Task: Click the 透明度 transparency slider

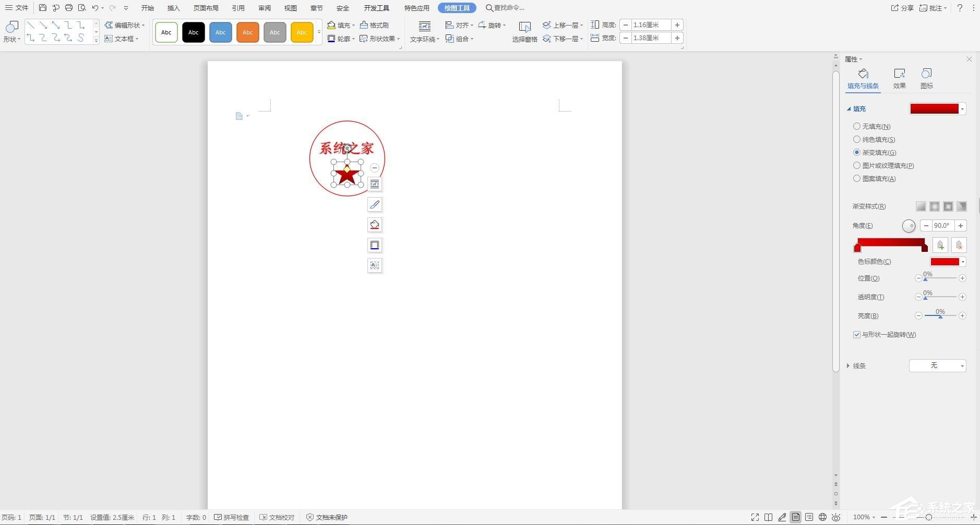Action: point(939,297)
